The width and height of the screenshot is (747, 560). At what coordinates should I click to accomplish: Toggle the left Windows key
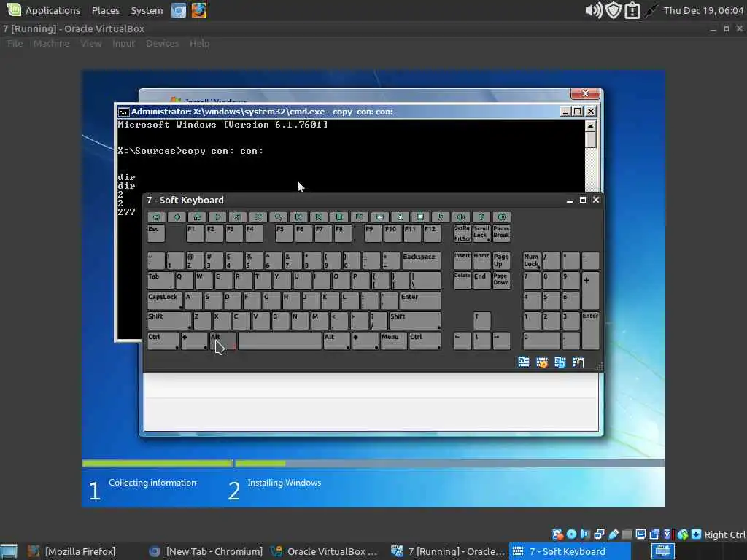pos(194,341)
